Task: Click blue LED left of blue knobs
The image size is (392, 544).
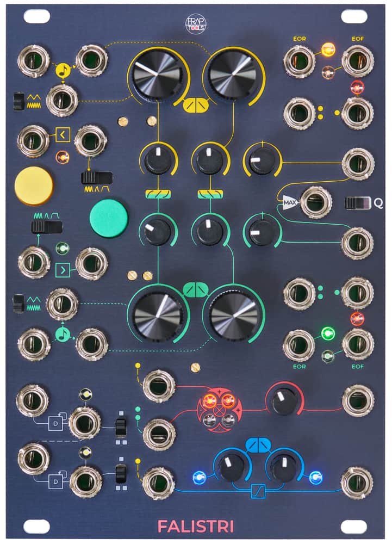Action: [199, 478]
